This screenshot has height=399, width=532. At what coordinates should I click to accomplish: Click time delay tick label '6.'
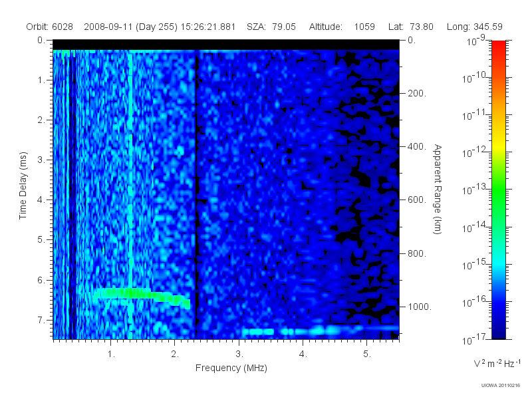41,280
